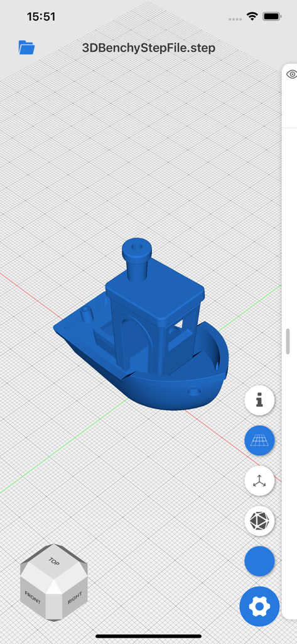
Task: Toggle the XYZ axes display button
Action: [x=259, y=480]
